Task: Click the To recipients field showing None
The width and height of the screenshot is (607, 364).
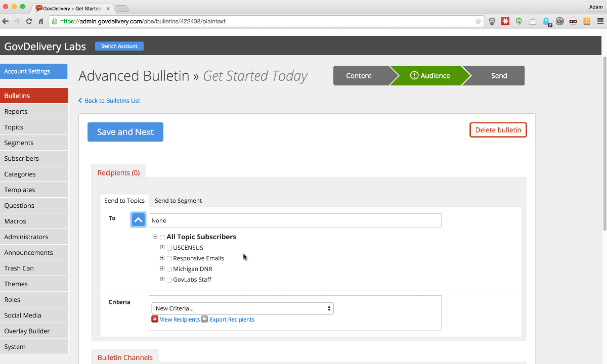Action: coord(295,220)
